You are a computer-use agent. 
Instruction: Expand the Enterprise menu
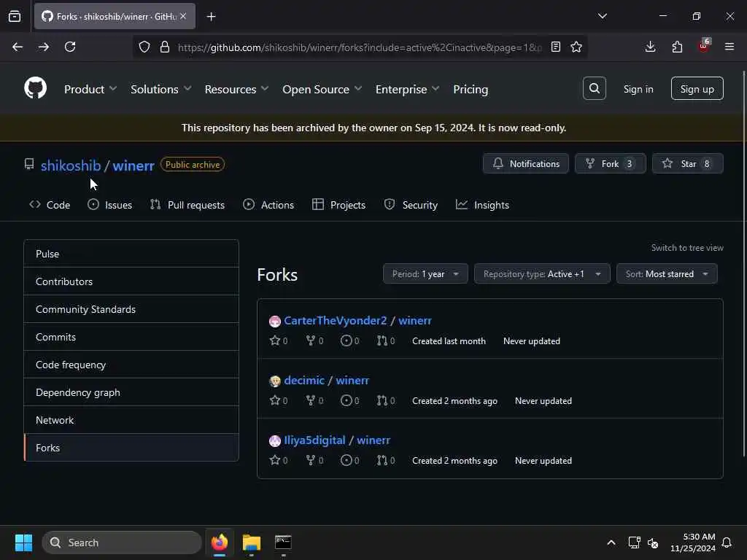click(x=407, y=89)
